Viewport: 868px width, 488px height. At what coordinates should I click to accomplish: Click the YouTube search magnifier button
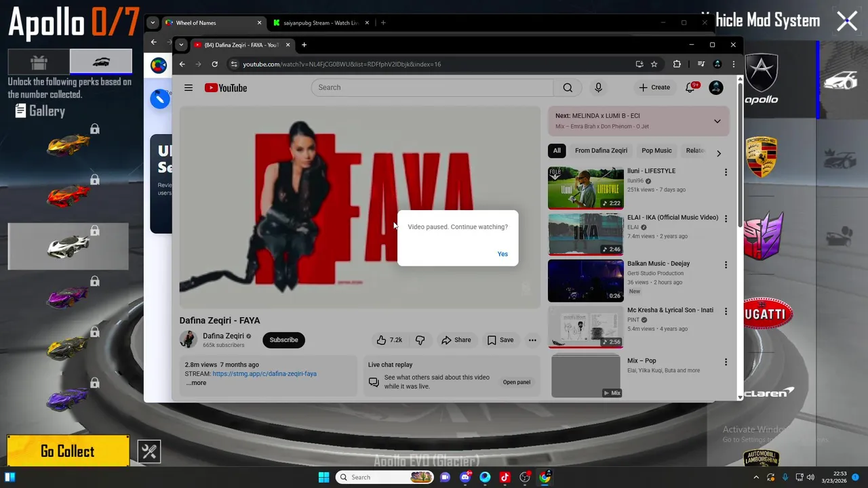pyautogui.click(x=568, y=87)
